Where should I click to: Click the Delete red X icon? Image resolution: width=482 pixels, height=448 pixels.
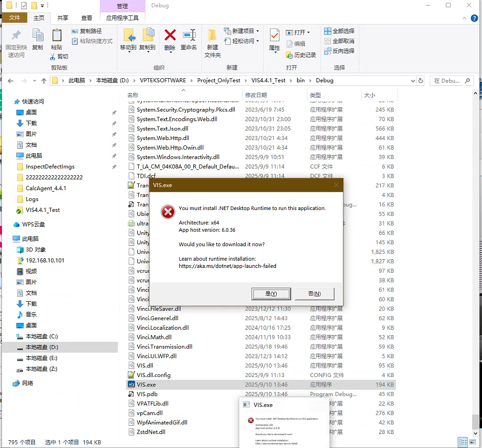[170, 35]
